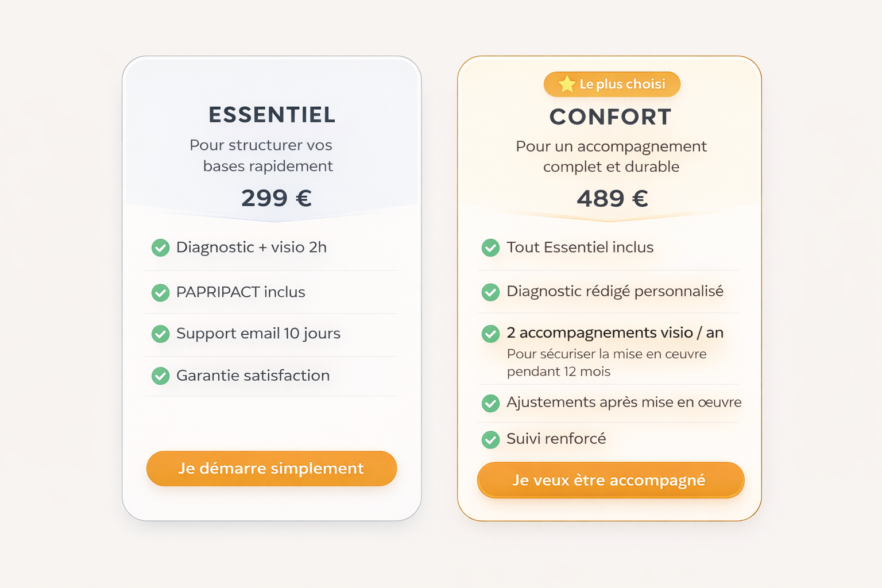882x588 pixels.
Task: Click checkmark beside Support email 10 jours
Action: click(160, 334)
